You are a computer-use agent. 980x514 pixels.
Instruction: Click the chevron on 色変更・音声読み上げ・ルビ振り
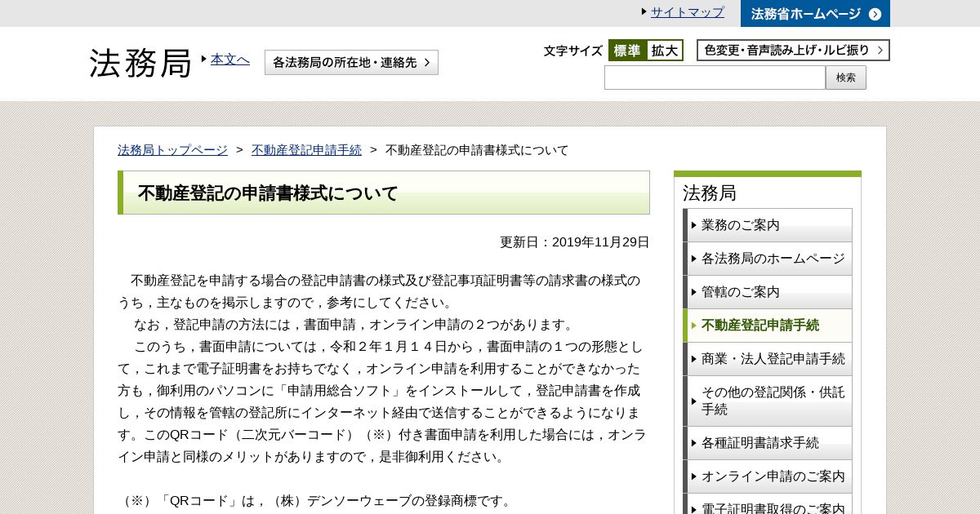pos(880,51)
